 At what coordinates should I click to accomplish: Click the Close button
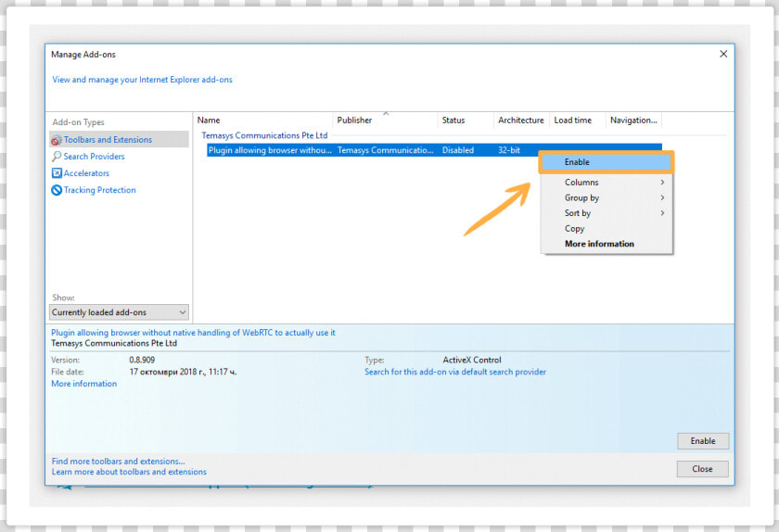[x=703, y=469]
